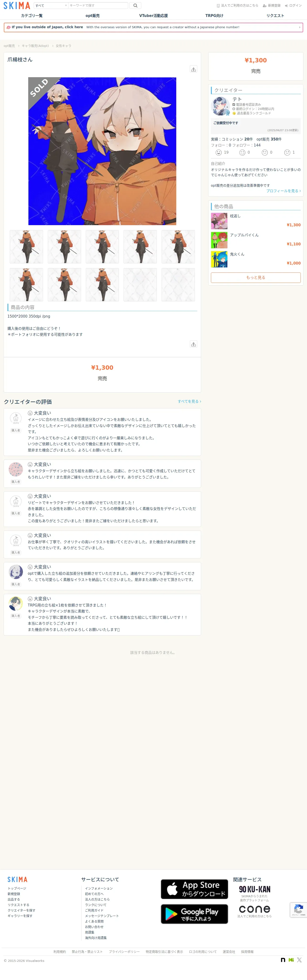Click the プライバシーポリシー footer link
Image resolution: width=307 pixels, height=980 pixels.
[x=124, y=952]
